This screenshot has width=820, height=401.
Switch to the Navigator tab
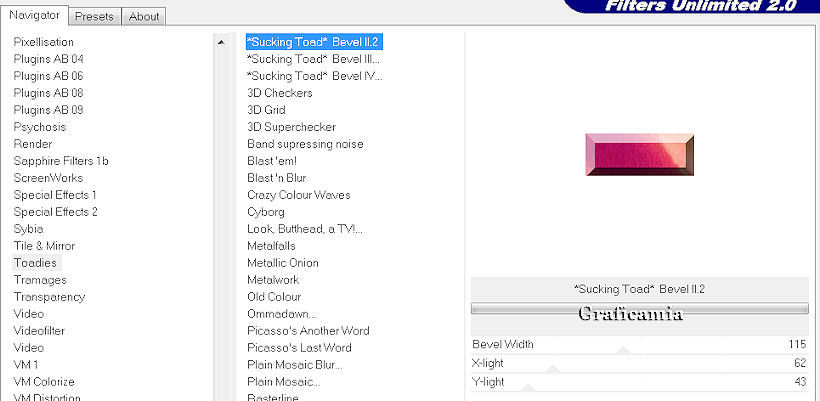[35, 15]
